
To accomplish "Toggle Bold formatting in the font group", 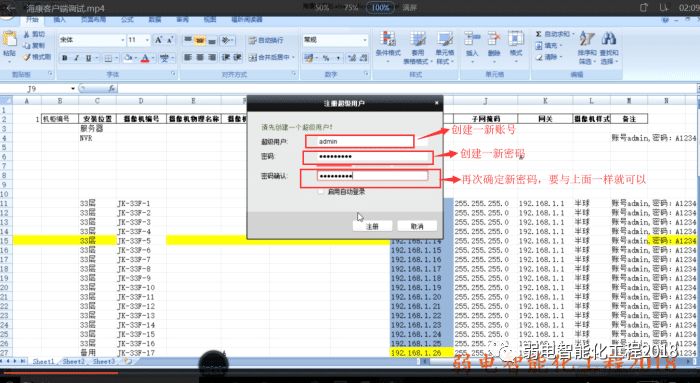I will point(65,58).
